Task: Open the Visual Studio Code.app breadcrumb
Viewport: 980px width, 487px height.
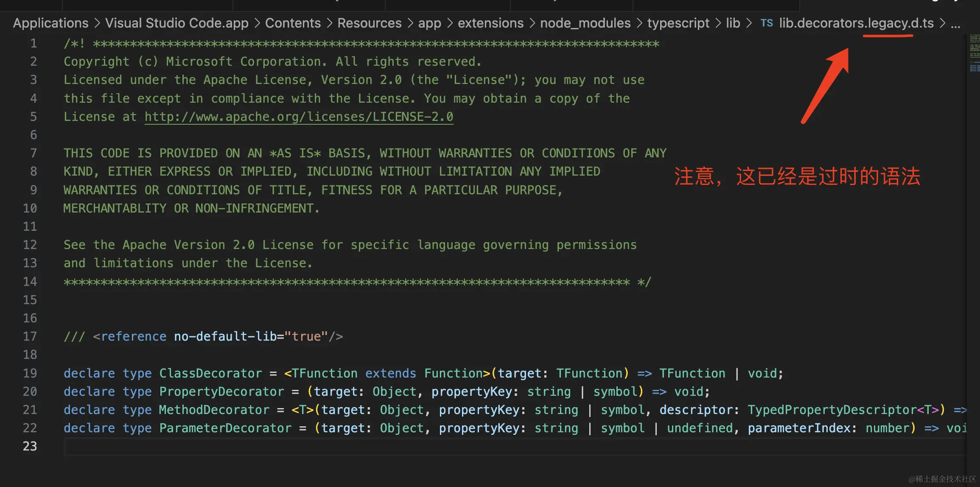Action: pos(176,23)
